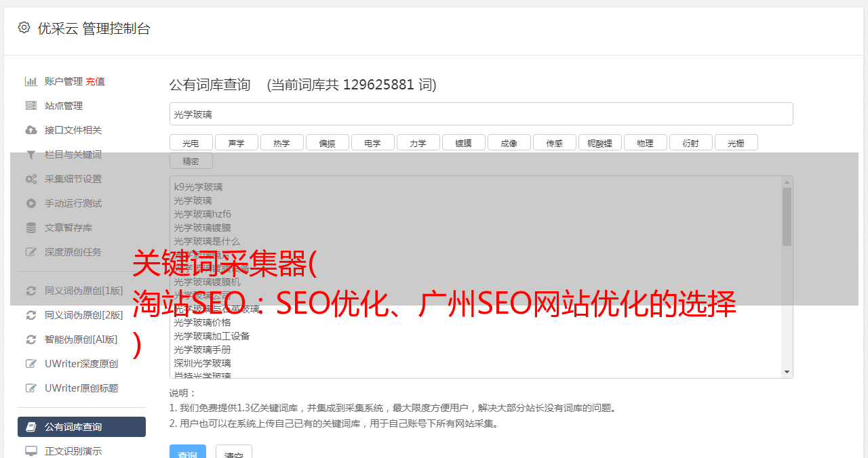Click the 光电 keyword tag button
The image size is (868, 458).
(x=191, y=142)
